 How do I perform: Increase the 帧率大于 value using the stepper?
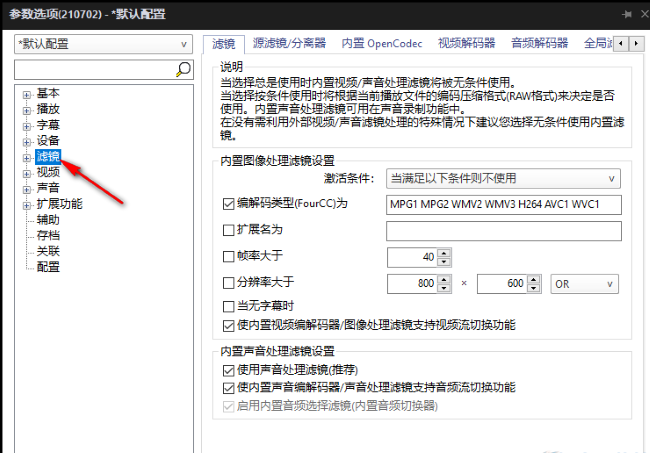[x=444, y=252]
